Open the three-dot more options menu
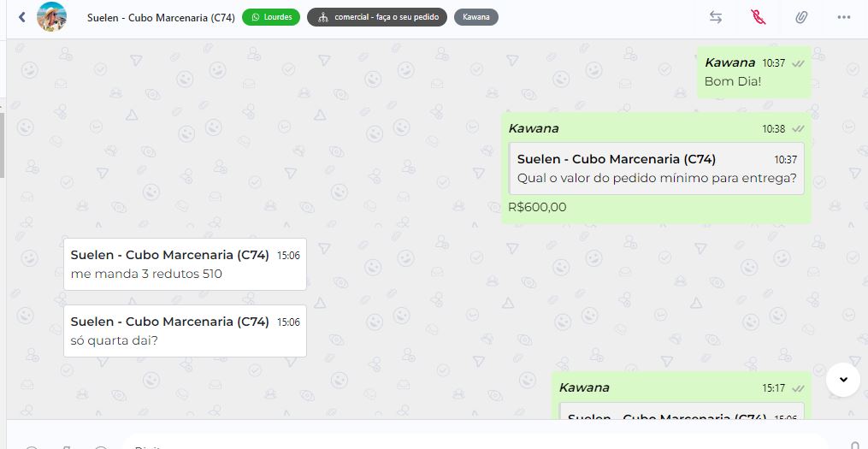The height and width of the screenshot is (449, 868). pos(844,17)
